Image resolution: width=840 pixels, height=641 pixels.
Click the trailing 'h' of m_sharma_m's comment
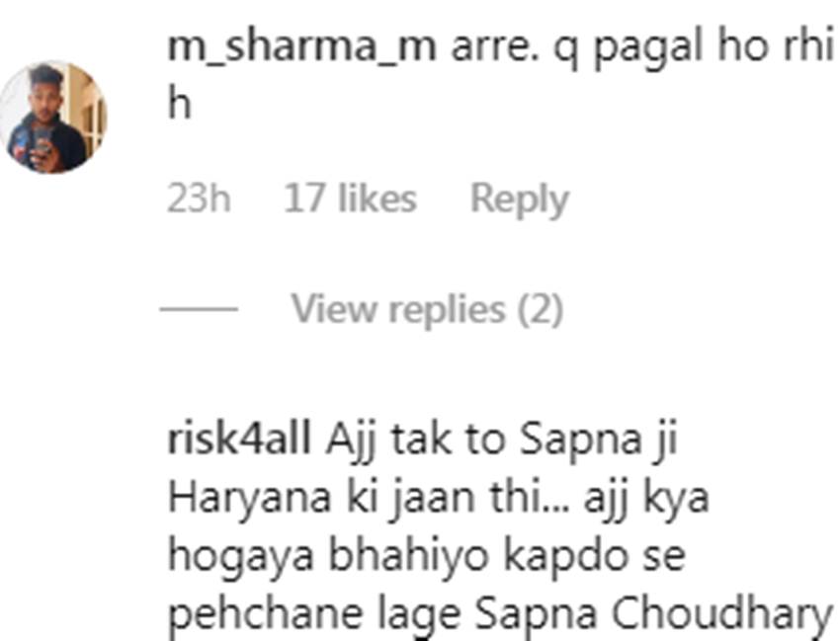tap(179, 104)
